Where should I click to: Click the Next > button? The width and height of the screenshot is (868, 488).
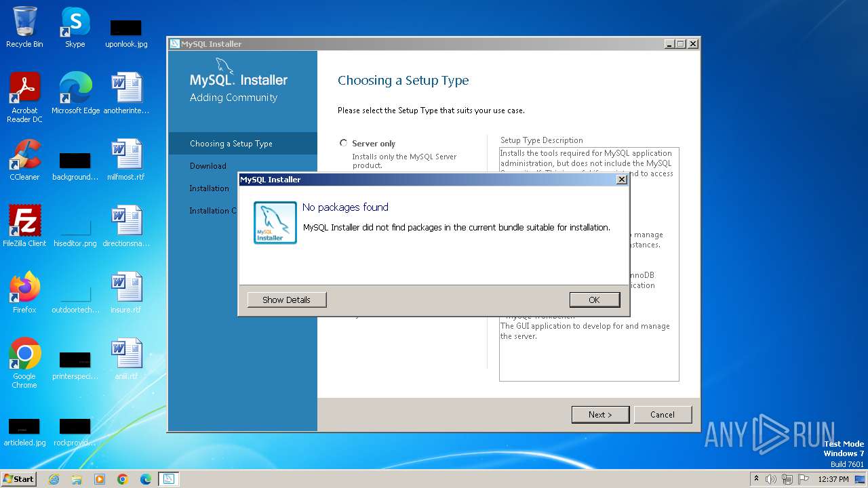600,414
